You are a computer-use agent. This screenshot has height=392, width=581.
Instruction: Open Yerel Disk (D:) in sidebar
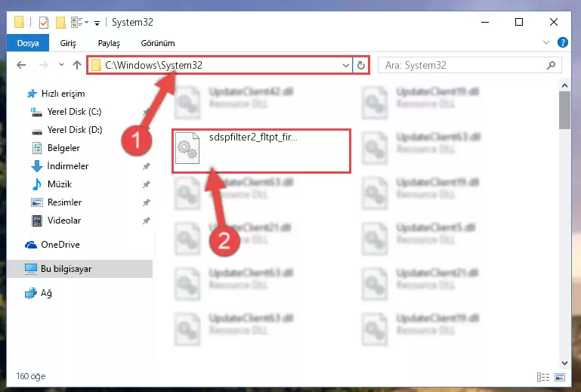75,130
